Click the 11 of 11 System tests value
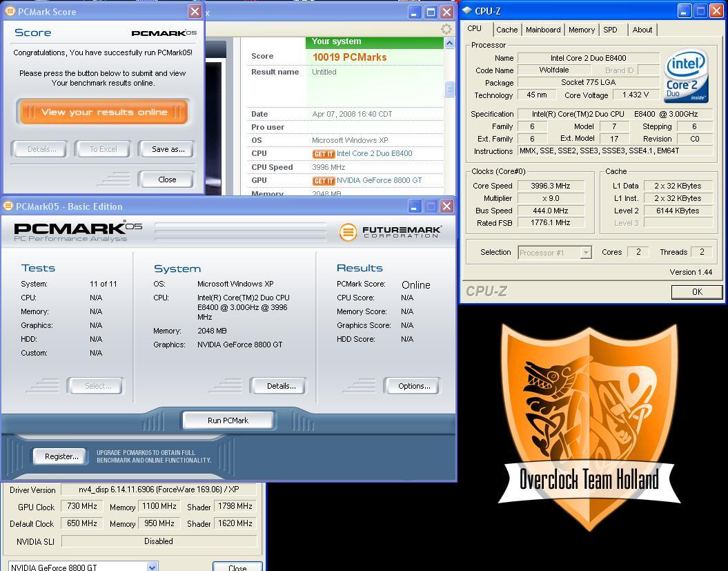This screenshot has height=571, width=728. pyautogui.click(x=103, y=284)
